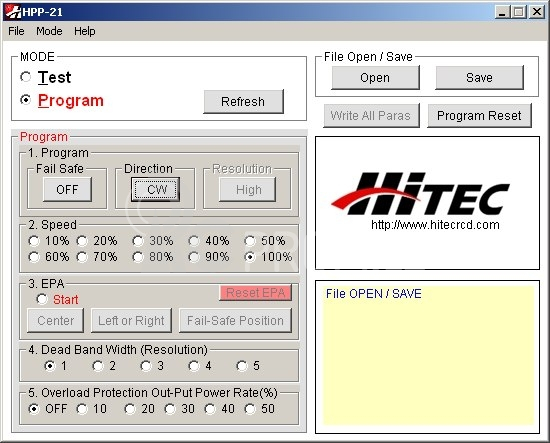Screen dimensions: 550x443
Task: Select dead band width 5
Action: point(242,366)
